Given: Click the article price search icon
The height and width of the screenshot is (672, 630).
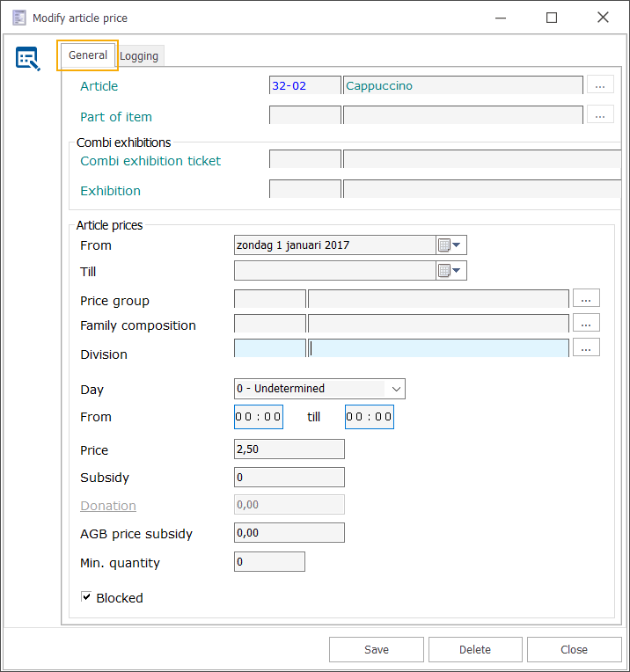Looking at the screenshot, I should point(28,58).
